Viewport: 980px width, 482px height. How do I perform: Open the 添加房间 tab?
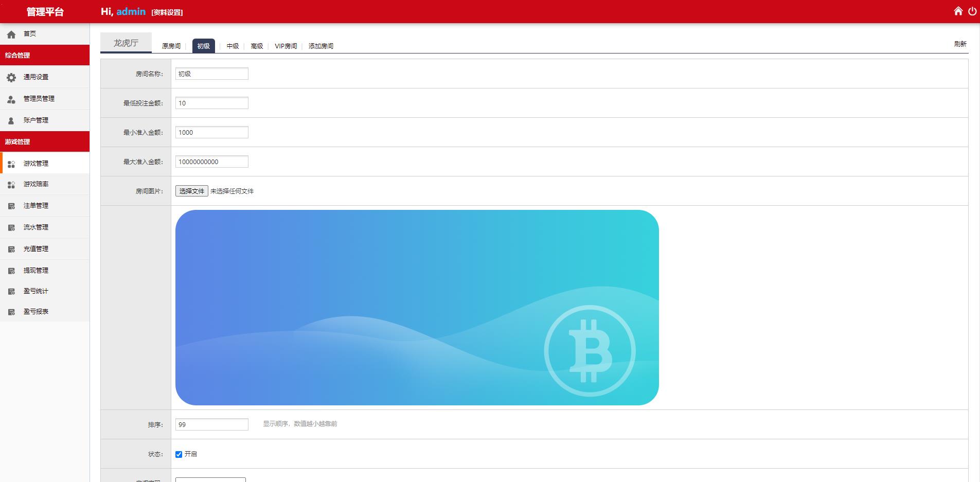320,46
